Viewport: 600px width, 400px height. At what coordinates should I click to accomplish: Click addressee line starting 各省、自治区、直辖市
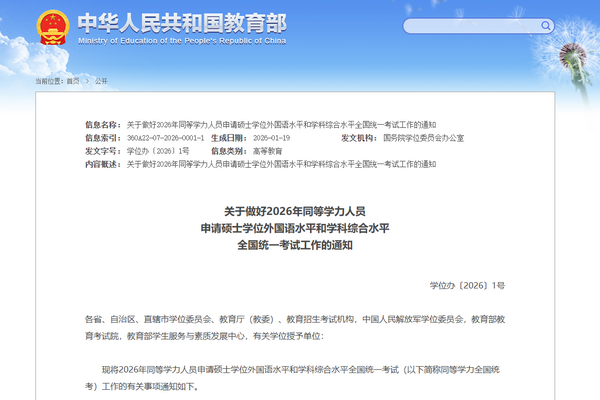click(x=295, y=319)
